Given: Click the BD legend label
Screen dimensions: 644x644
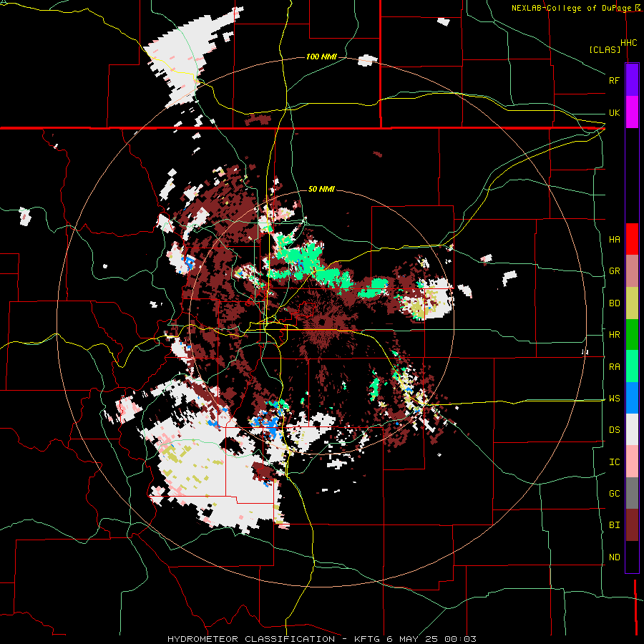Looking at the screenshot, I should [x=614, y=303].
